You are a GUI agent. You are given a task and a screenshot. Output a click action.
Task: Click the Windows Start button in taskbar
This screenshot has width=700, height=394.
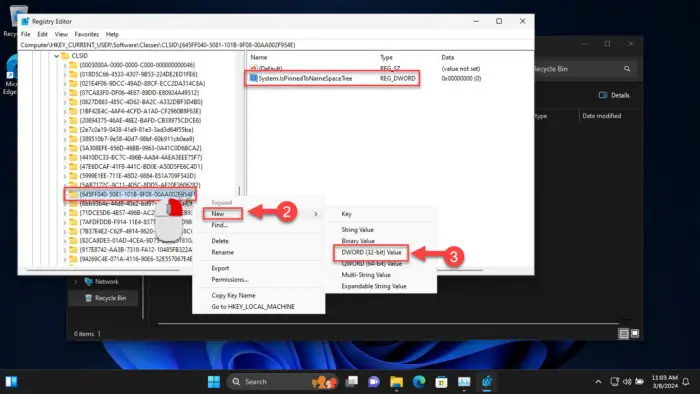click(214, 382)
